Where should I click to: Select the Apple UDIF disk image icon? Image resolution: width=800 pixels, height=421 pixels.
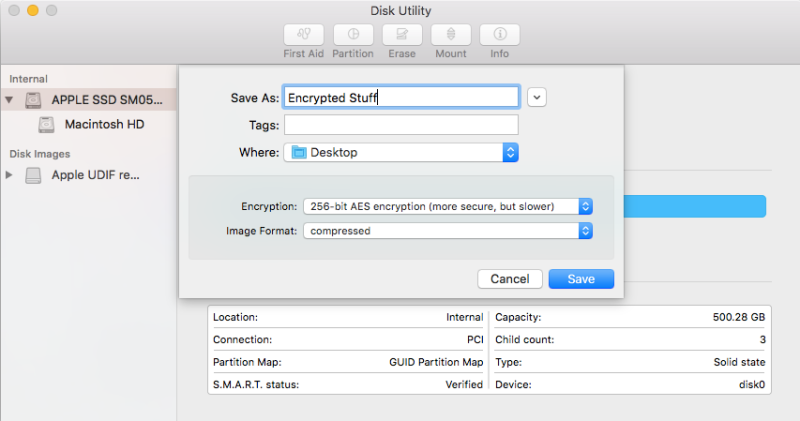tap(35, 175)
